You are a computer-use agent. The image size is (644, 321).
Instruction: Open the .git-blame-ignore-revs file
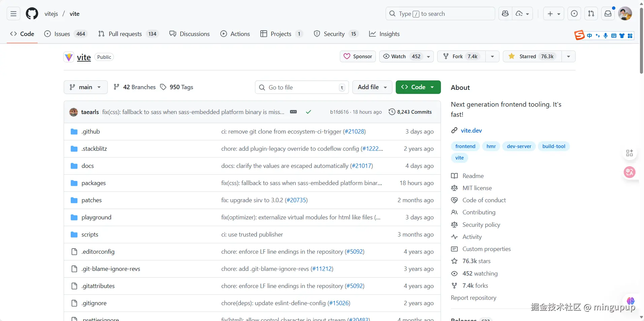[111, 269]
